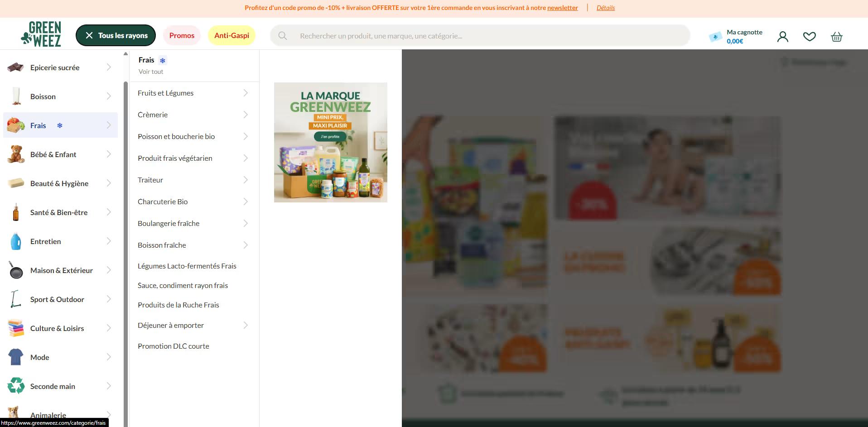Image resolution: width=868 pixels, height=427 pixels.
Task: Click the Entretien detergent bottle icon
Action: point(16,241)
